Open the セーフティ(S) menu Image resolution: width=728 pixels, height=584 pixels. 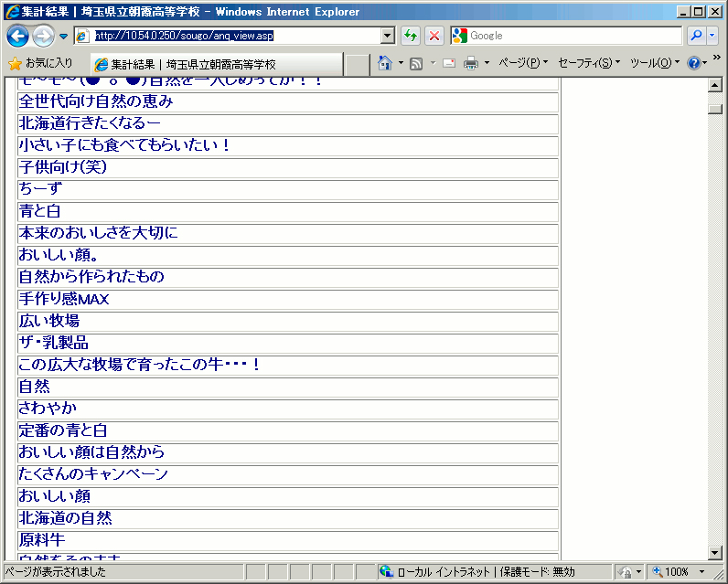tap(589, 63)
